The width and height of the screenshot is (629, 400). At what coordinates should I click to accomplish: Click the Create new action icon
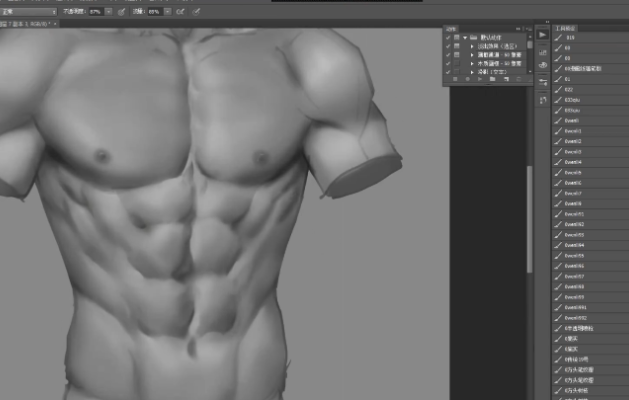coord(506,79)
